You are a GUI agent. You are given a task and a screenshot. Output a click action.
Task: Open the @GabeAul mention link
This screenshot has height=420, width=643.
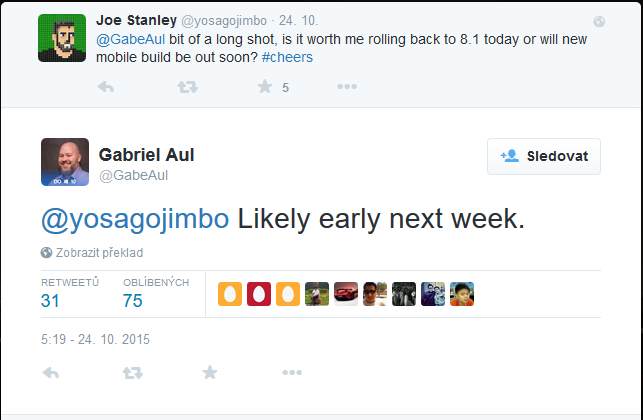coord(130,39)
